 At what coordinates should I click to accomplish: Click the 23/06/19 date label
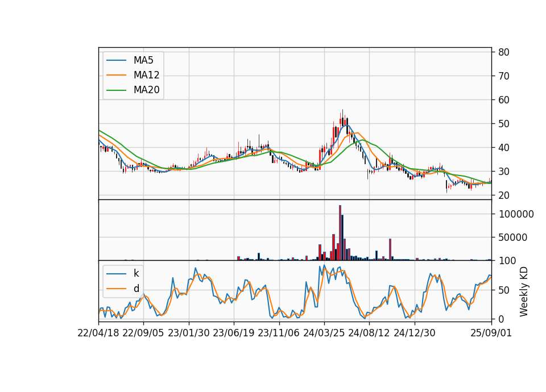pyautogui.click(x=234, y=333)
